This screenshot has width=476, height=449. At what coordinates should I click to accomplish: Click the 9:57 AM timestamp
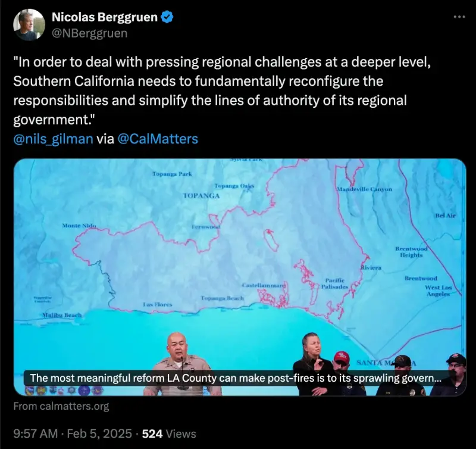[36, 434]
